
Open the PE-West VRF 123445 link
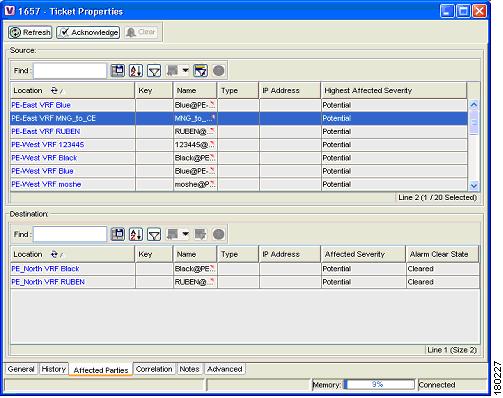tap(48, 145)
